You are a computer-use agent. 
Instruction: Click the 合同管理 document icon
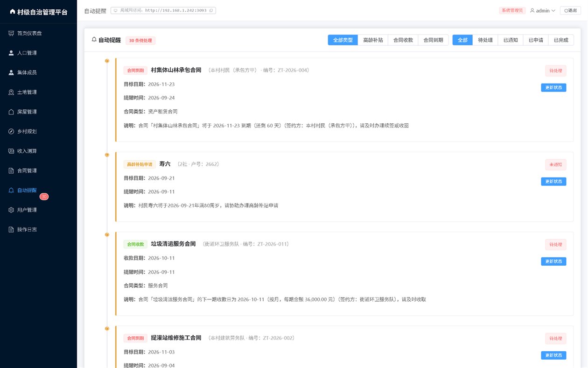pyautogui.click(x=11, y=170)
